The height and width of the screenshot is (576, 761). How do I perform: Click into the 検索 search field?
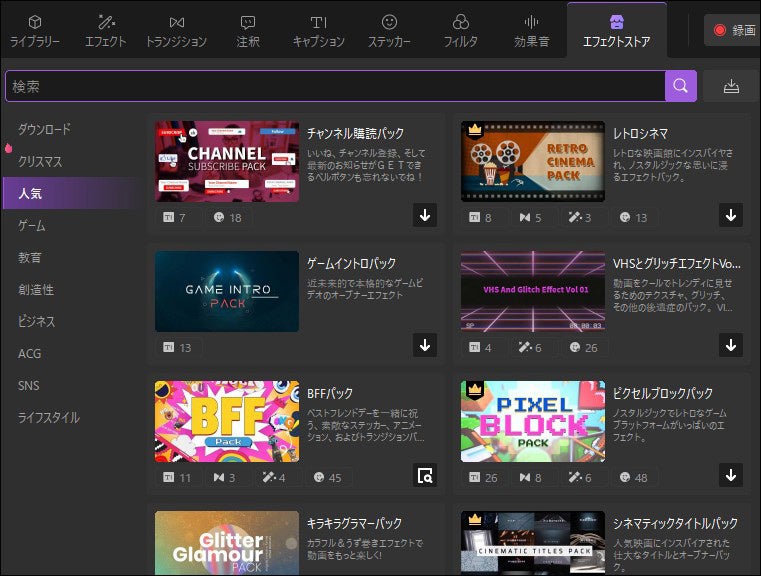(335, 86)
